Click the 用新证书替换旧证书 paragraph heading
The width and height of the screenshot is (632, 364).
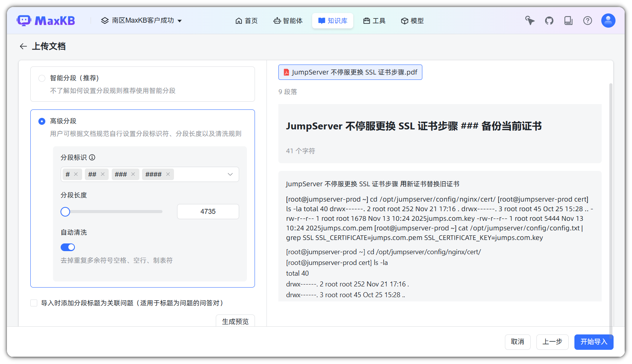[x=430, y=184]
